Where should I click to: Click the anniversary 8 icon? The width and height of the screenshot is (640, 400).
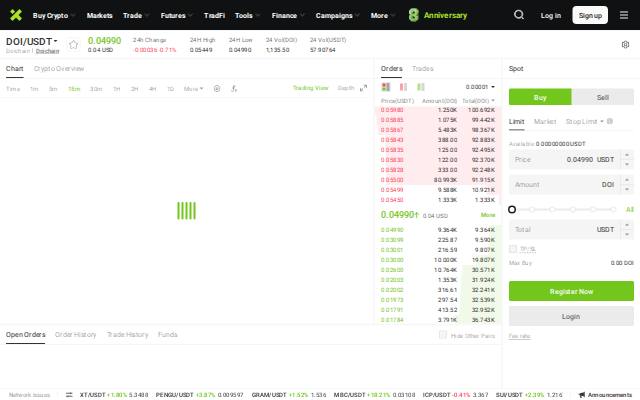pos(413,15)
